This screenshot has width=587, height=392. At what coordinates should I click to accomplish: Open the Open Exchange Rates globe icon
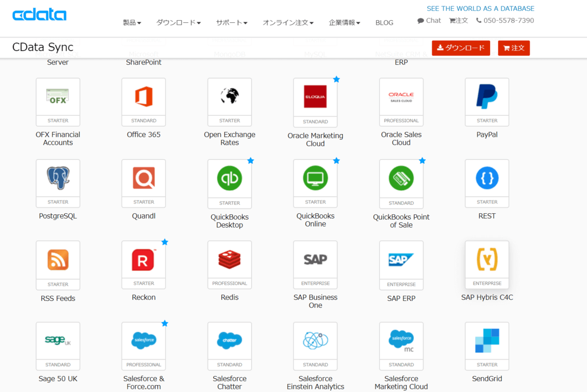click(229, 97)
